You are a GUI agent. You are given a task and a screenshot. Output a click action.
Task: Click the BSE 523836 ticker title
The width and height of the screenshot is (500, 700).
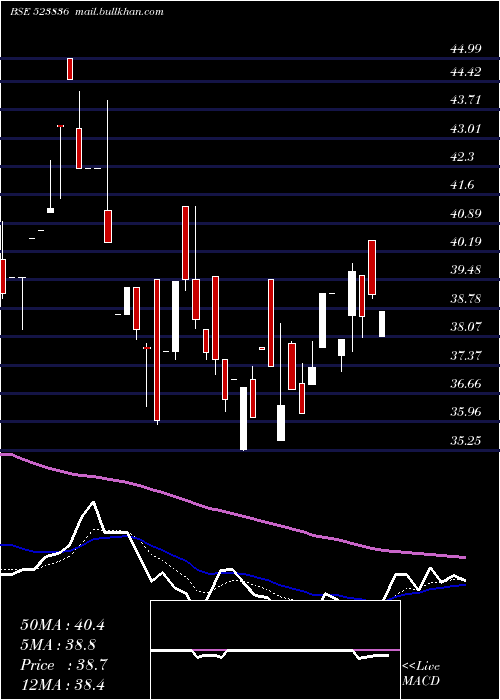coord(39,12)
